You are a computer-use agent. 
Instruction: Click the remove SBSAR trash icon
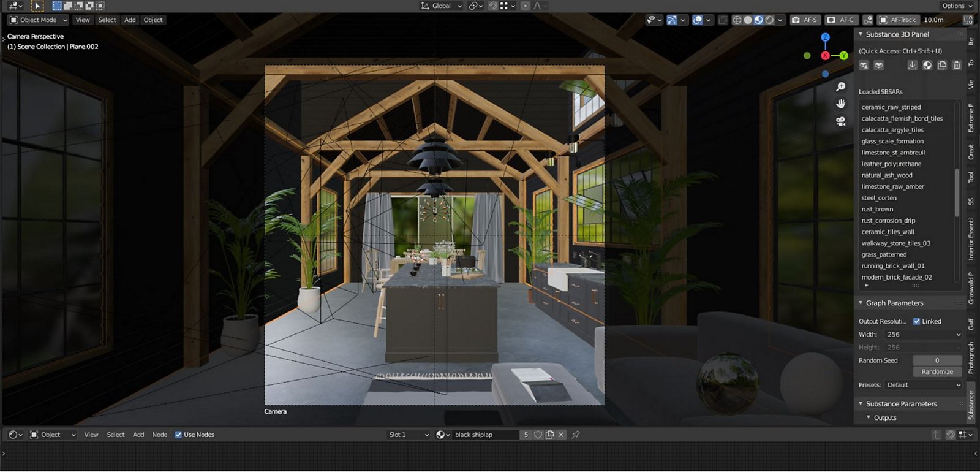(957, 65)
